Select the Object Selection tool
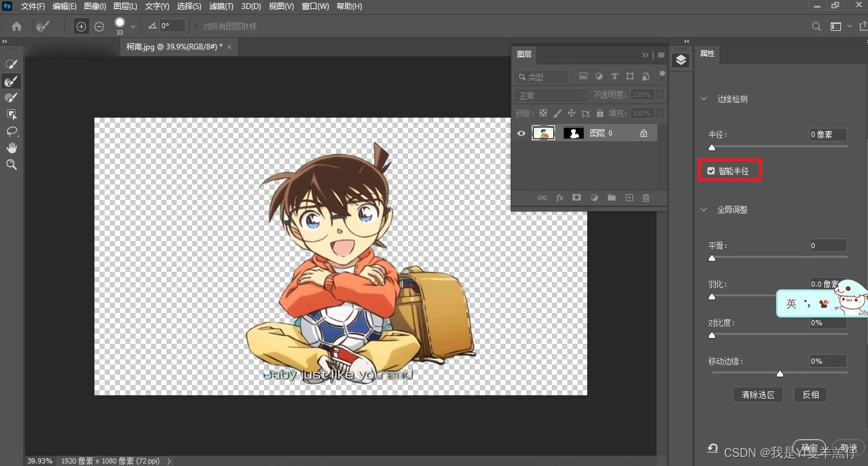Screen dimensions: 868x466 point(12,114)
